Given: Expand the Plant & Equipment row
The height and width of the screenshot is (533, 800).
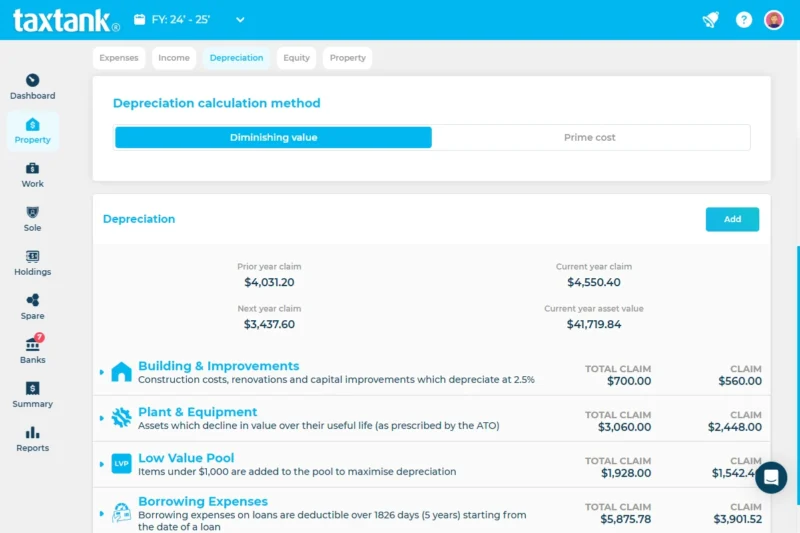Looking at the screenshot, I should point(102,418).
